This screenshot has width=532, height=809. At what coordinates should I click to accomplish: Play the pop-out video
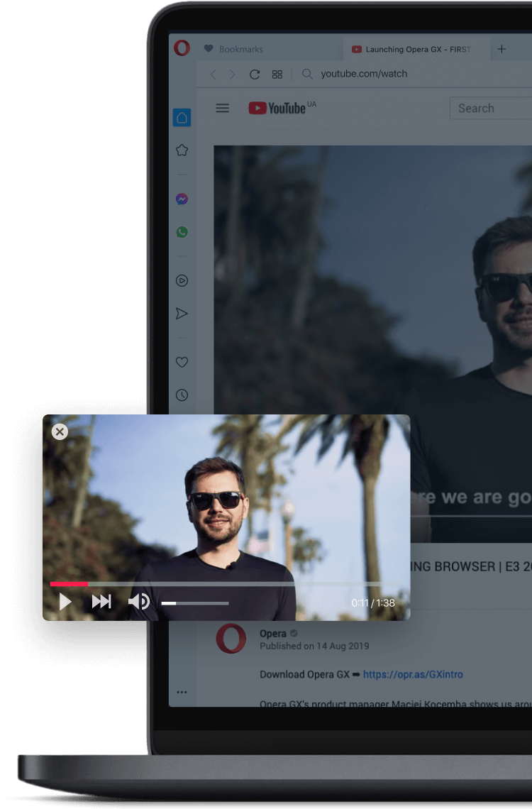click(65, 602)
